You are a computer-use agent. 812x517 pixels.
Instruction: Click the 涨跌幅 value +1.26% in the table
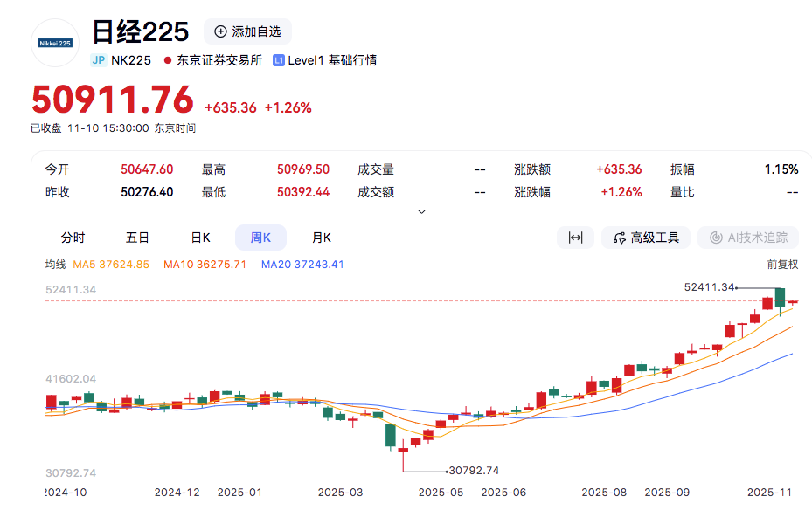621,192
